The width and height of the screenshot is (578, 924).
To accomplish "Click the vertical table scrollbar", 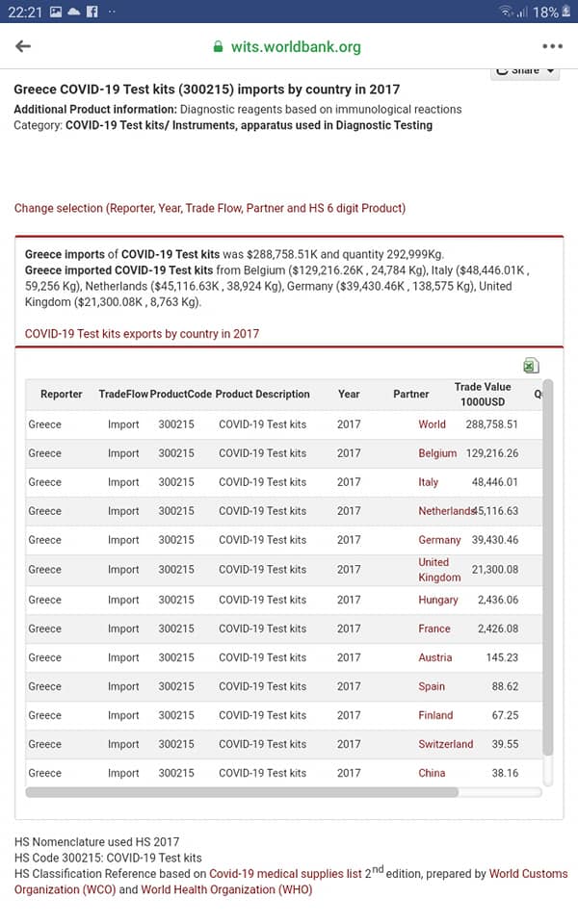I will click(x=548, y=568).
